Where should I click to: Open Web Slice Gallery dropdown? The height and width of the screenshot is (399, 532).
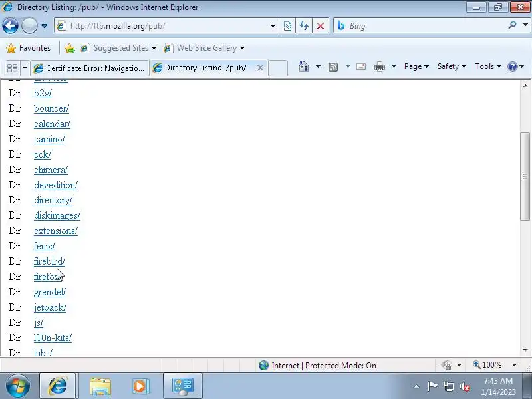(x=204, y=48)
